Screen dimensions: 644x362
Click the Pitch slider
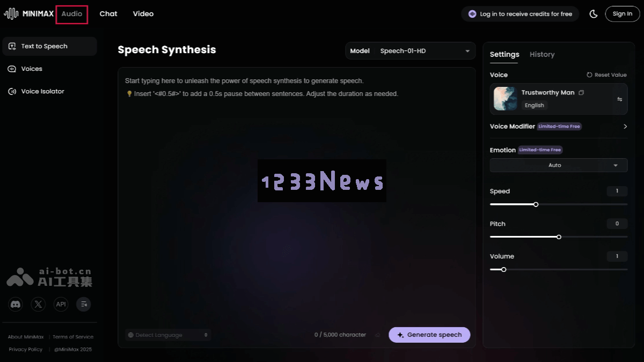point(559,237)
